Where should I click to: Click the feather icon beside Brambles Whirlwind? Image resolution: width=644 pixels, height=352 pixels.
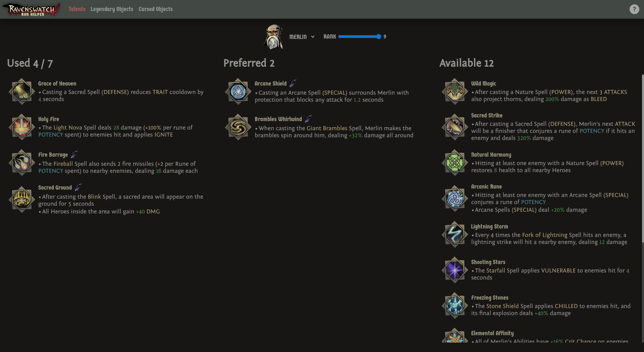pos(308,119)
